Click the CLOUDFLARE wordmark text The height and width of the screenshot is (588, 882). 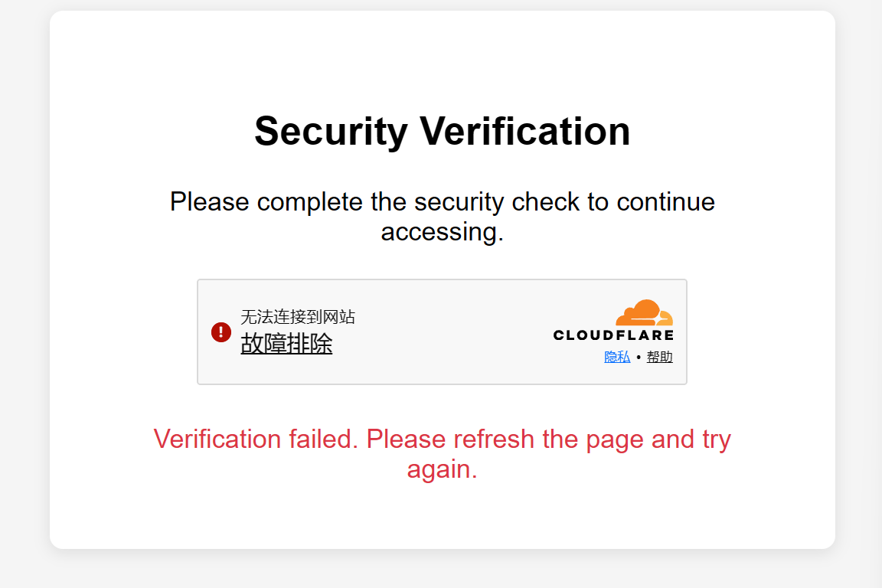tap(613, 335)
